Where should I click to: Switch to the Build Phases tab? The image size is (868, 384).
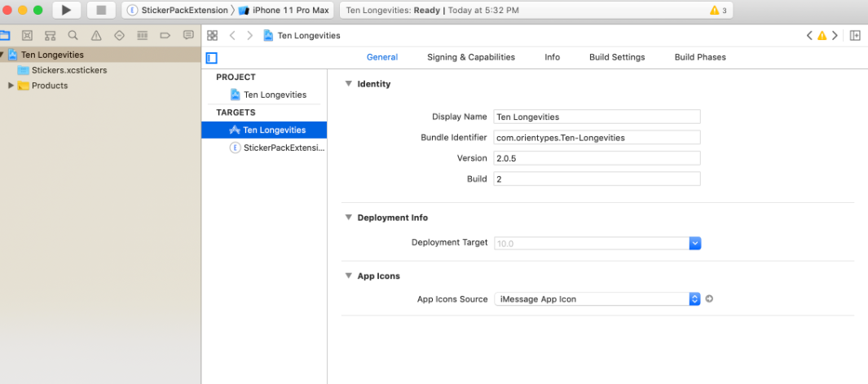point(700,57)
